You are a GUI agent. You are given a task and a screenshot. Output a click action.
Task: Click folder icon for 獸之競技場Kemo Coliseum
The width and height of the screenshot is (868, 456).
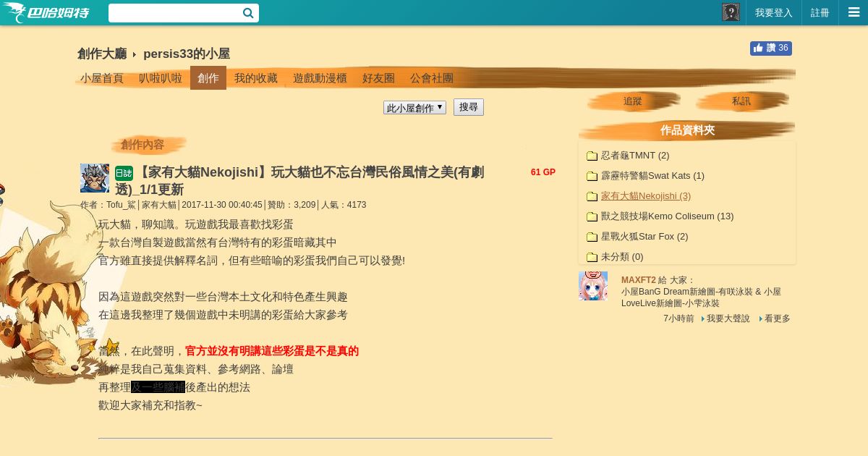(592, 216)
